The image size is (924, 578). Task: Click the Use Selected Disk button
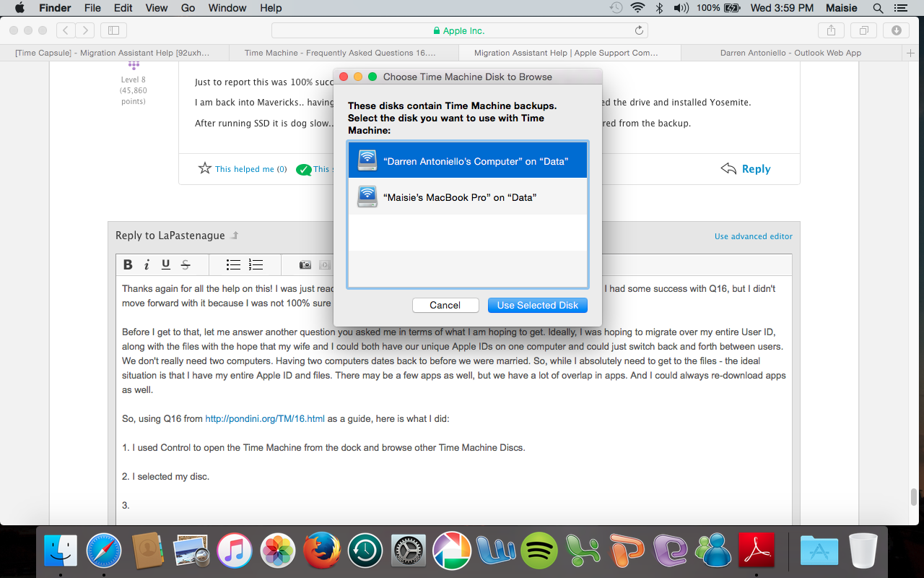point(538,305)
